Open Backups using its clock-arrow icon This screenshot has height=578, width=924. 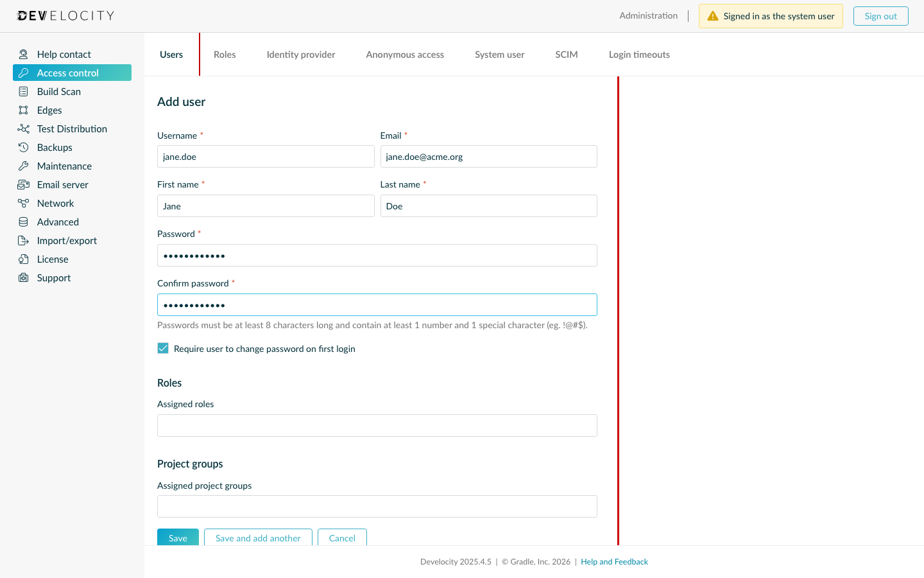22,147
